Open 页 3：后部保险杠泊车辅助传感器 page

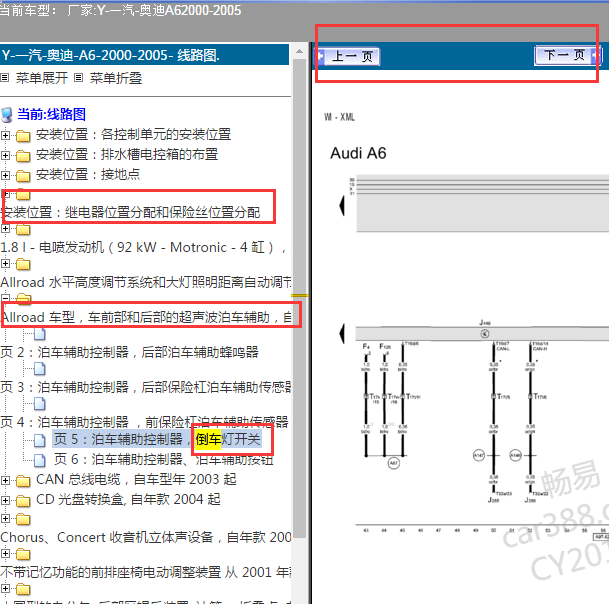(146, 387)
